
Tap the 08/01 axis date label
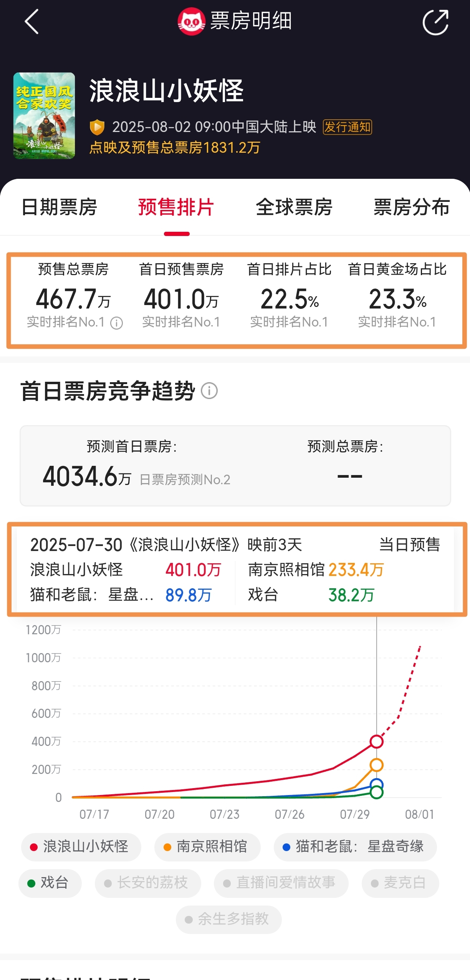click(x=420, y=814)
